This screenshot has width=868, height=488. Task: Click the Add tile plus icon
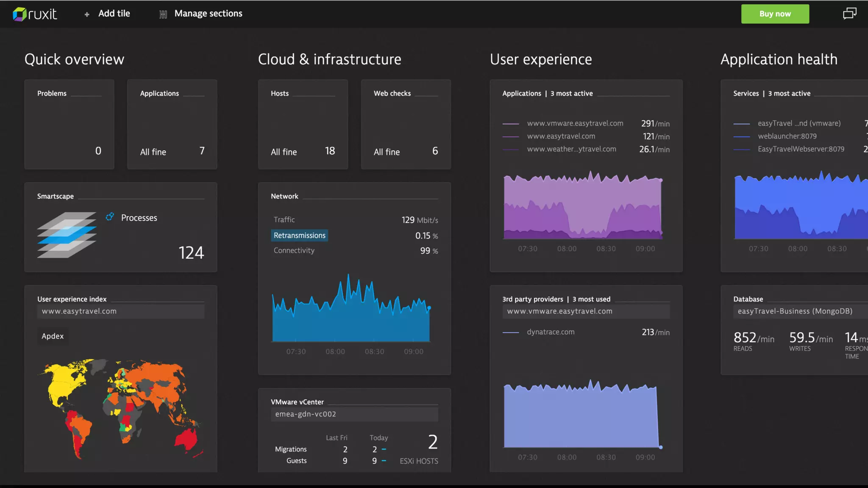click(x=87, y=14)
